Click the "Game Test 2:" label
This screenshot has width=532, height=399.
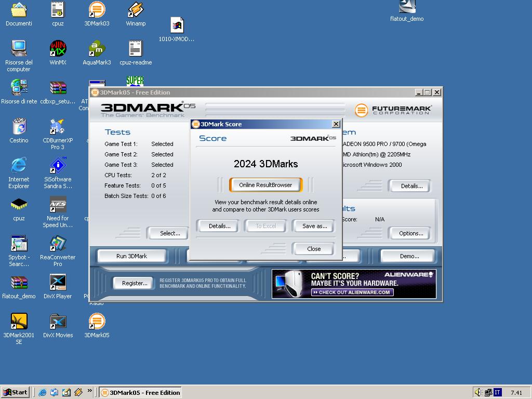(x=121, y=154)
